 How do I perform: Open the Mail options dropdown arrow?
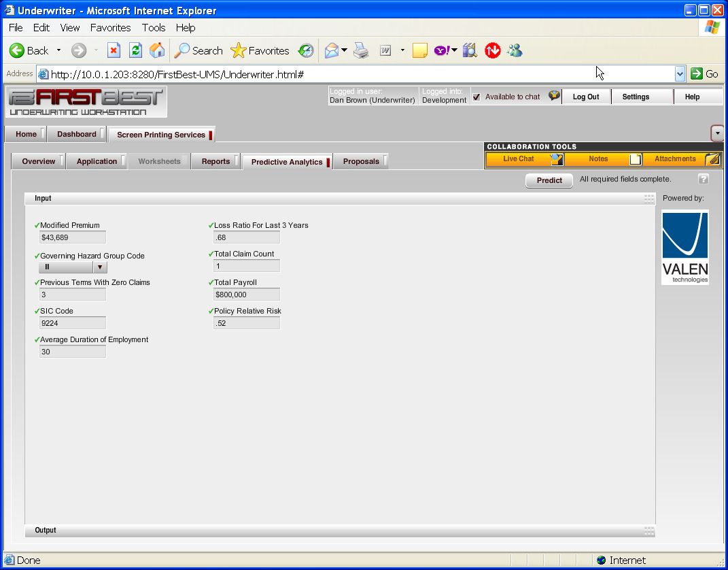344,50
